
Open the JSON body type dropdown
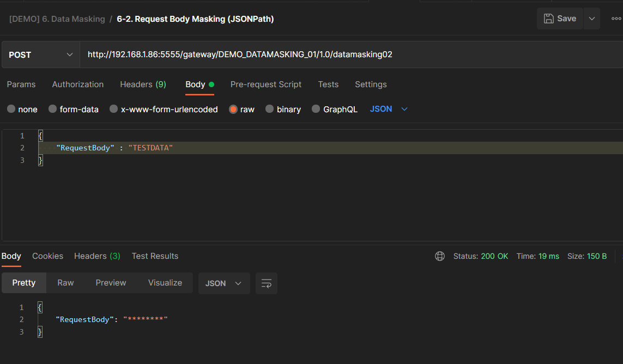[389, 109]
